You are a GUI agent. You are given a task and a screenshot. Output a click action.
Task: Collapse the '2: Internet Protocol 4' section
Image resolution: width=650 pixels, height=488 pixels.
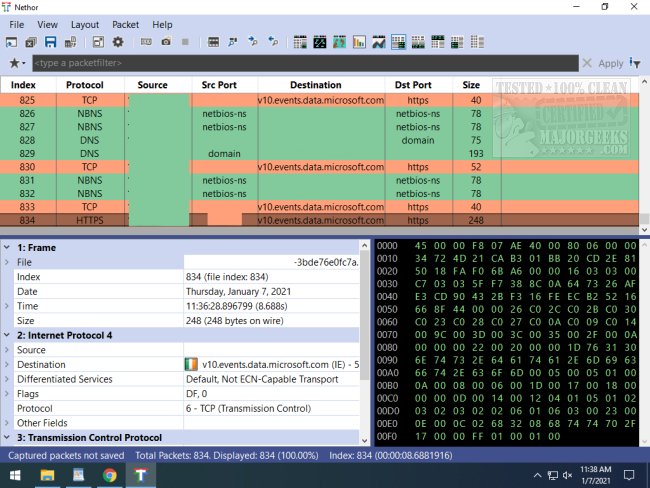point(7,335)
